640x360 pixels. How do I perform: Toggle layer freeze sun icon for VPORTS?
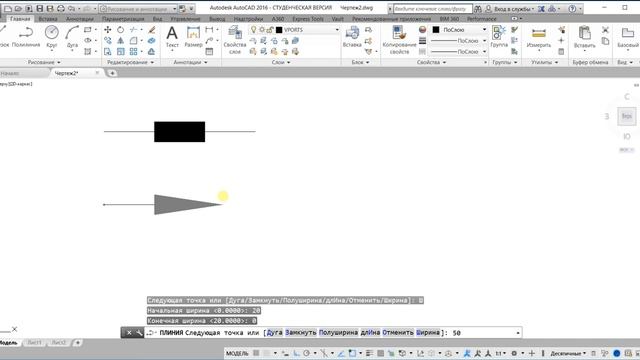[x=262, y=30]
